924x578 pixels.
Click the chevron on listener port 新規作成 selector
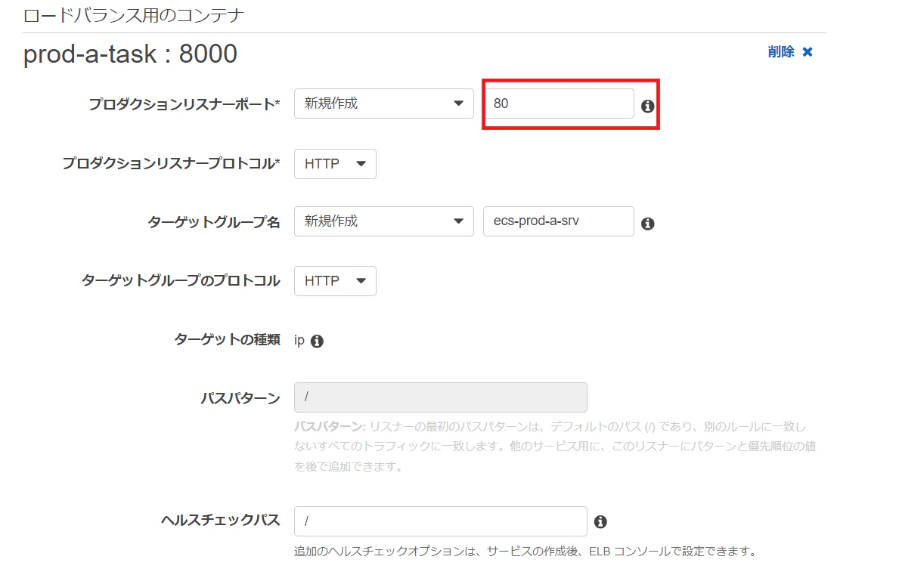(457, 104)
